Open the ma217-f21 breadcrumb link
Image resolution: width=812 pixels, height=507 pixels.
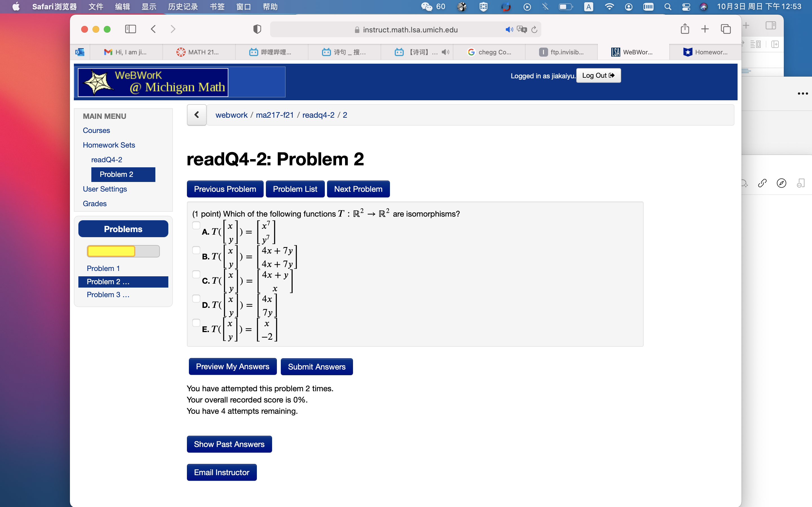pyautogui.click(x=275, y=115)
